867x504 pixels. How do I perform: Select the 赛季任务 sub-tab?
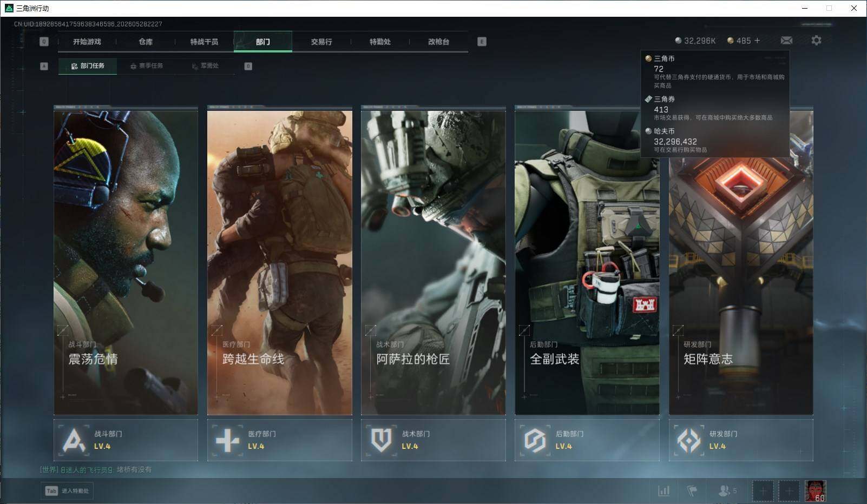click(147, 66)
